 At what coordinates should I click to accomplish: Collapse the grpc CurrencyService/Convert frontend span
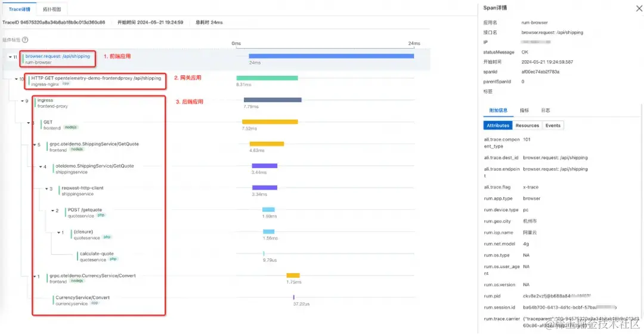pos(35,277)
